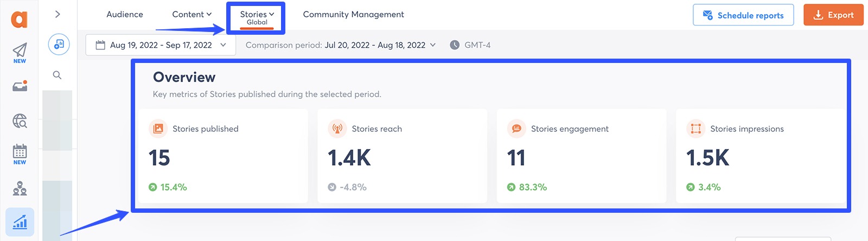Click the GMT-4 timezone indicator

pos(470,45)
